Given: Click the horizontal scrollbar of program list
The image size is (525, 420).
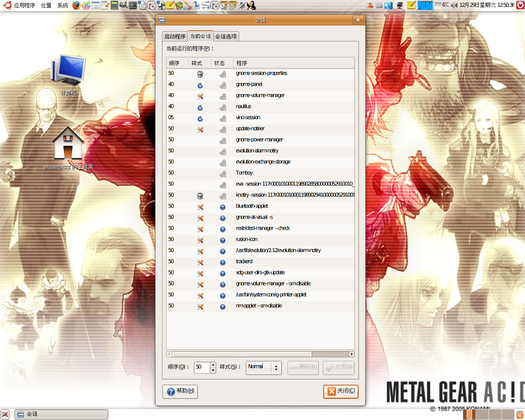Looking at the screenshot, I should click(243, 354).
